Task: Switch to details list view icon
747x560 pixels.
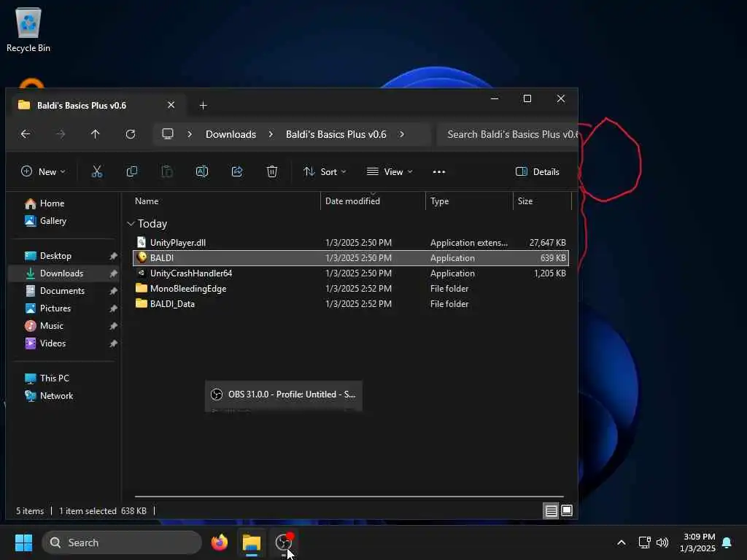Action: pos(551,511)
